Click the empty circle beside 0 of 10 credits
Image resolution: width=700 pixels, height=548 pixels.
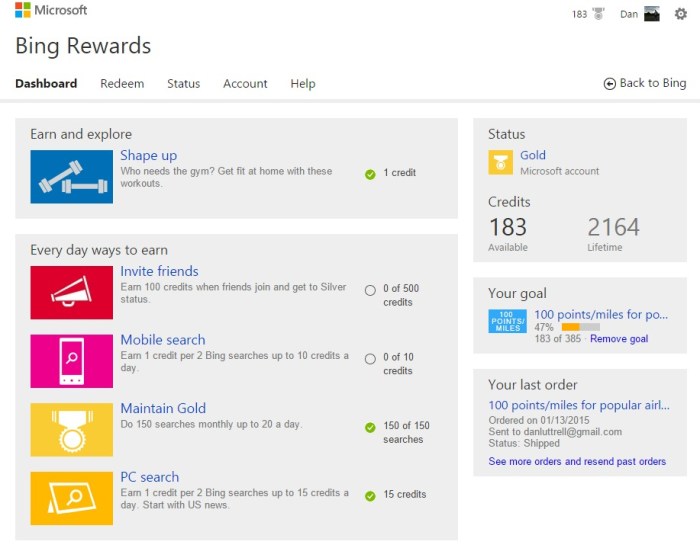tap(370, 359)
